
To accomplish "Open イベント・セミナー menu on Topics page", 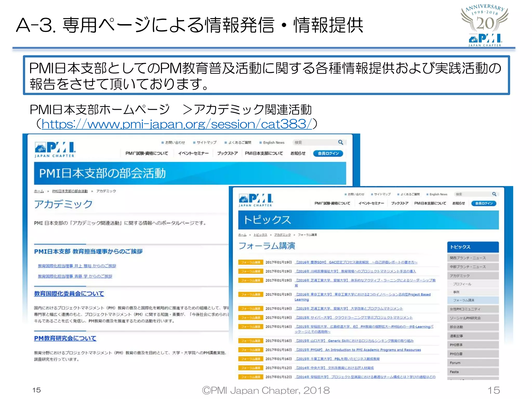I will tap(371, 203).
